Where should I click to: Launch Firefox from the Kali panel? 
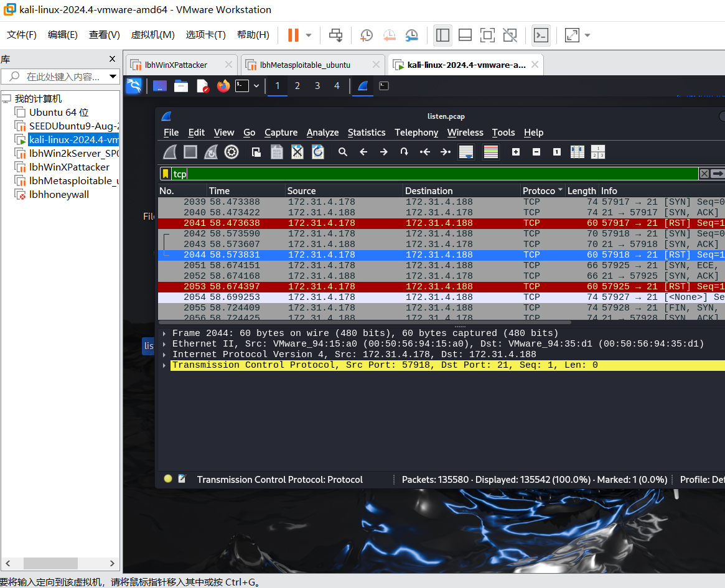(x=223, y=86)
